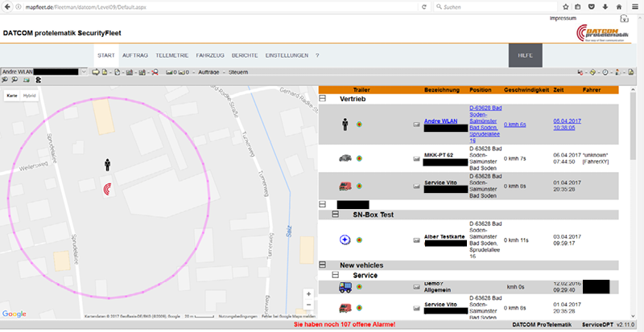644x332 pixels.
Task: Click the HILFE button
Action: coord(526,55)
